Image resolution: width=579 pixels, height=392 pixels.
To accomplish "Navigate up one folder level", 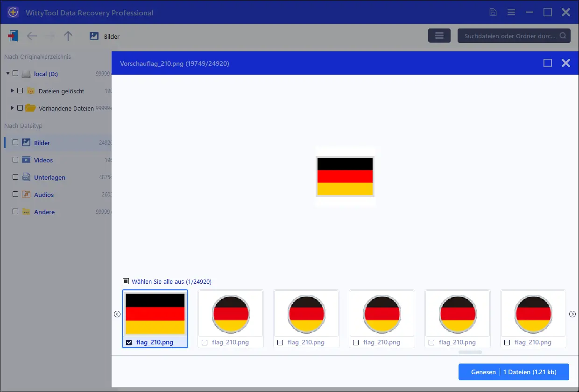I will tap(68, 36).
